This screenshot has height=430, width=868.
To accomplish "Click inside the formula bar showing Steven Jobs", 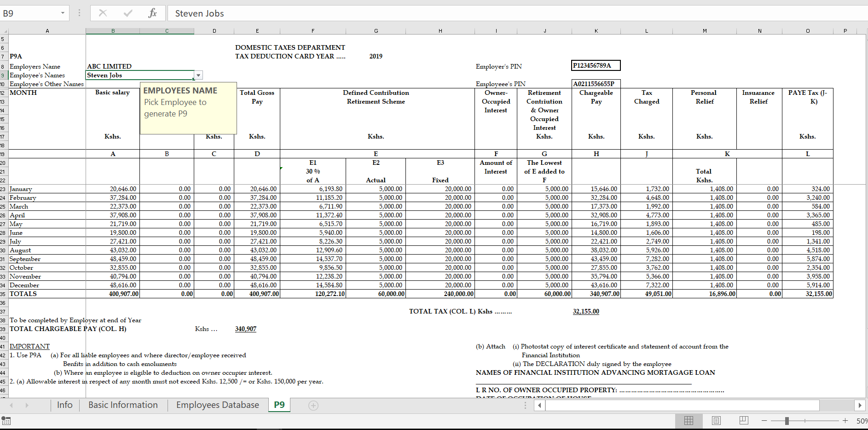I will pyautogui.click(x=276, y=13).
